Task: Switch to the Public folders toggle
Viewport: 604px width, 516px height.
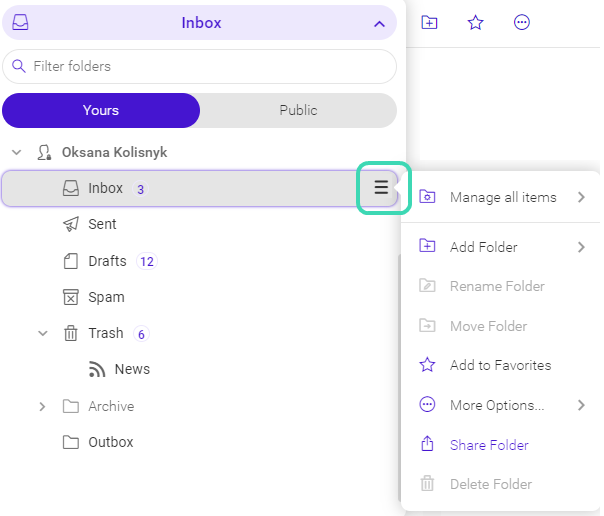Action: click(298, 110)
